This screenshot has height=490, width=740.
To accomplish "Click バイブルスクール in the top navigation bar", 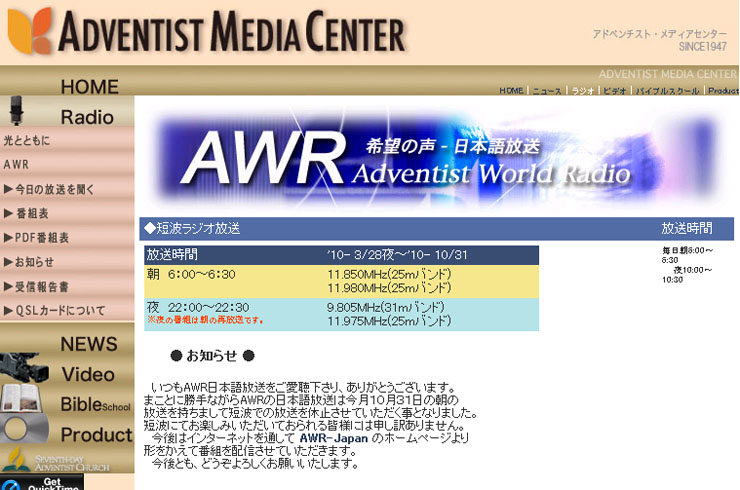I will pyautogui.click(x=667, y=91).
